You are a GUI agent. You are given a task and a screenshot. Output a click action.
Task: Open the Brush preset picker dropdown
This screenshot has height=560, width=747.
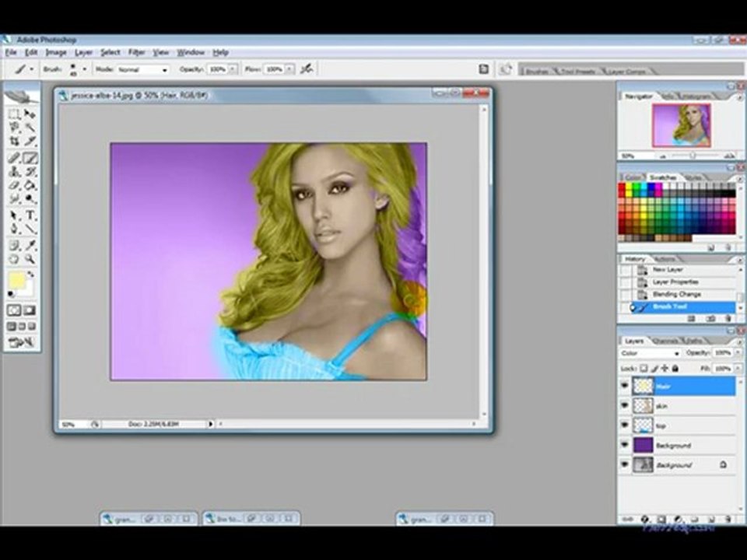tap(84, 69)
